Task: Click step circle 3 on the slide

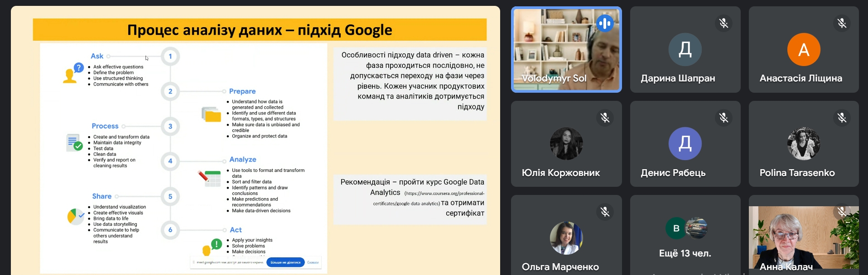Action: click(x=170, y=126)
